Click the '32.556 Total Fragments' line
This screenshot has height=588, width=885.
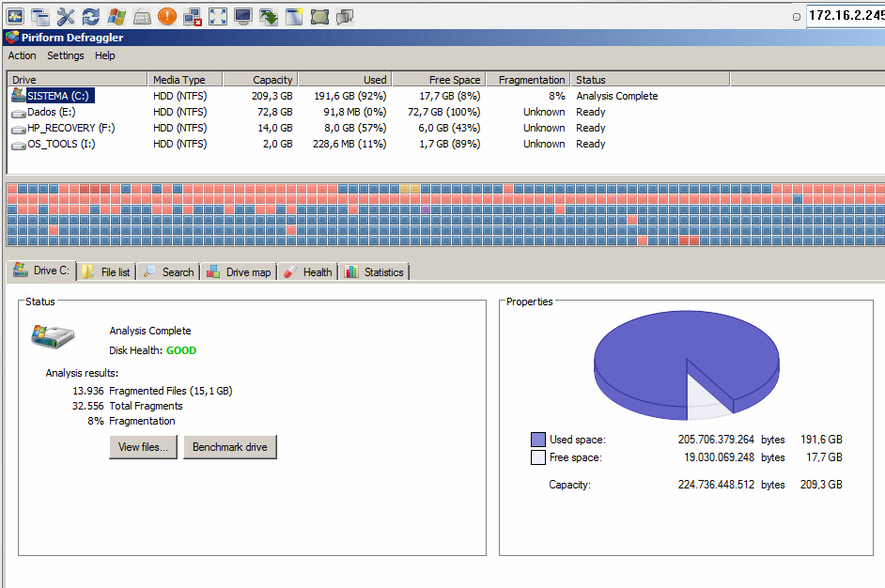128,406
